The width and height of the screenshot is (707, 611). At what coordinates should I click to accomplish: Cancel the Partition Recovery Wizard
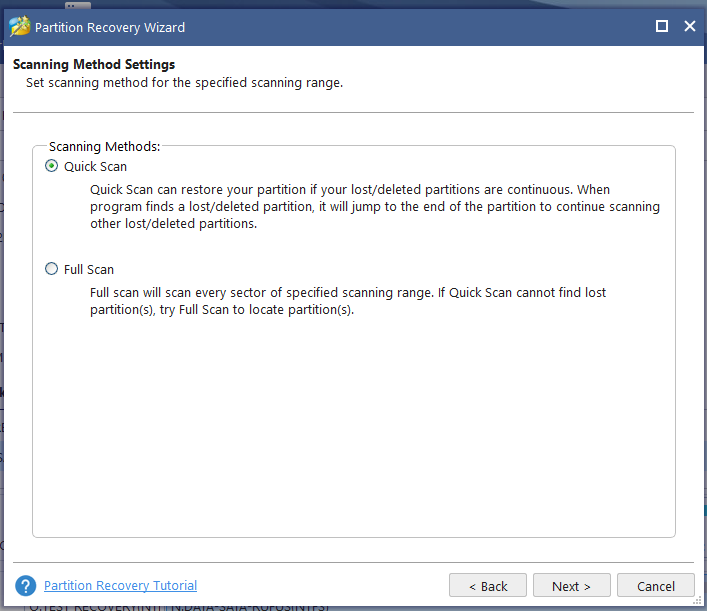[x=656, y=585]
